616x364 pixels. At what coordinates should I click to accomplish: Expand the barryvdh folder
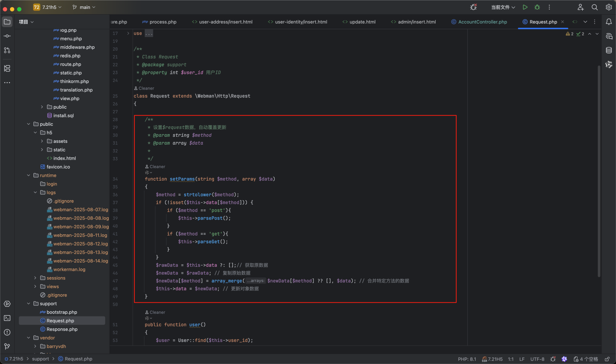[x=35, y=347]
